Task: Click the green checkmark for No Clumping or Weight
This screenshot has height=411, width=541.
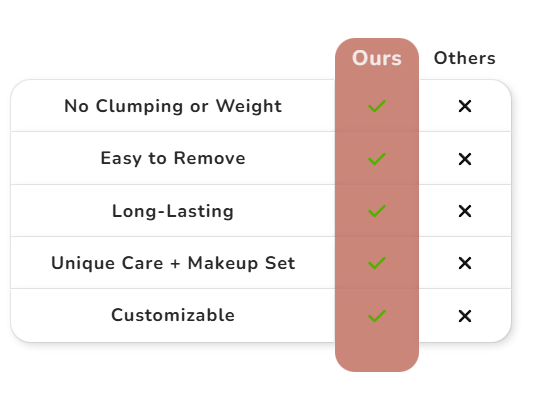Action: (377, 106)
